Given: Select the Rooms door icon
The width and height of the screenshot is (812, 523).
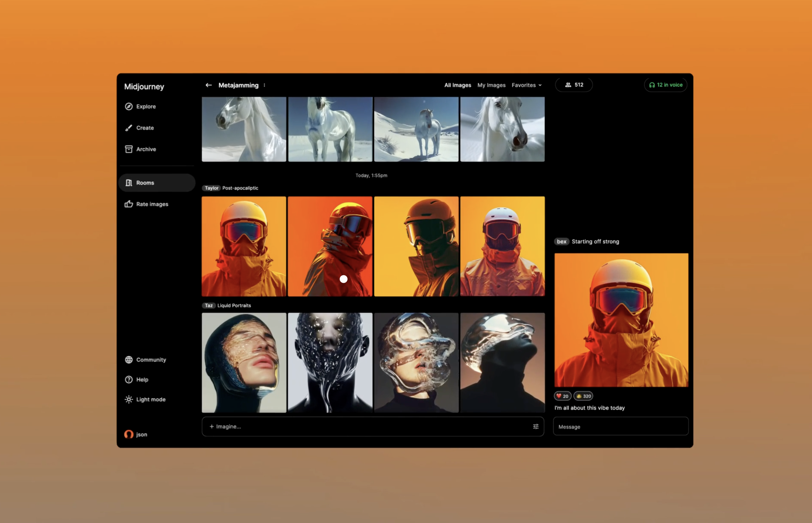Looking at the screenshot, I should (x=129, y=183).
